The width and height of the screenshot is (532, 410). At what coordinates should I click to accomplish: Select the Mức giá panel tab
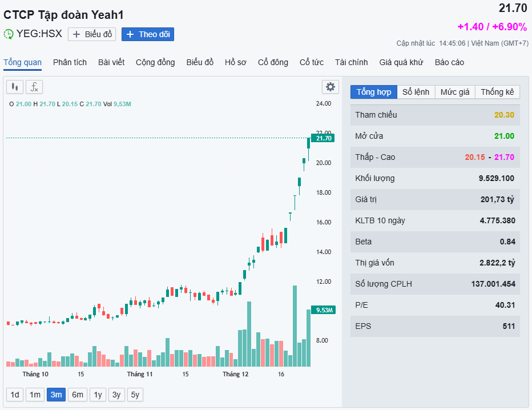[x=455, y=92]
